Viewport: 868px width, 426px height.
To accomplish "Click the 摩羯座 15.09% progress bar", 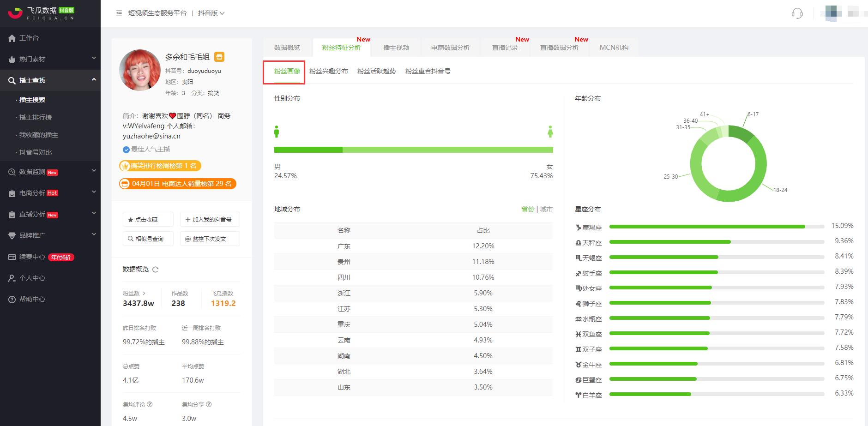I will pyautogui.click(x=717, y=227).
